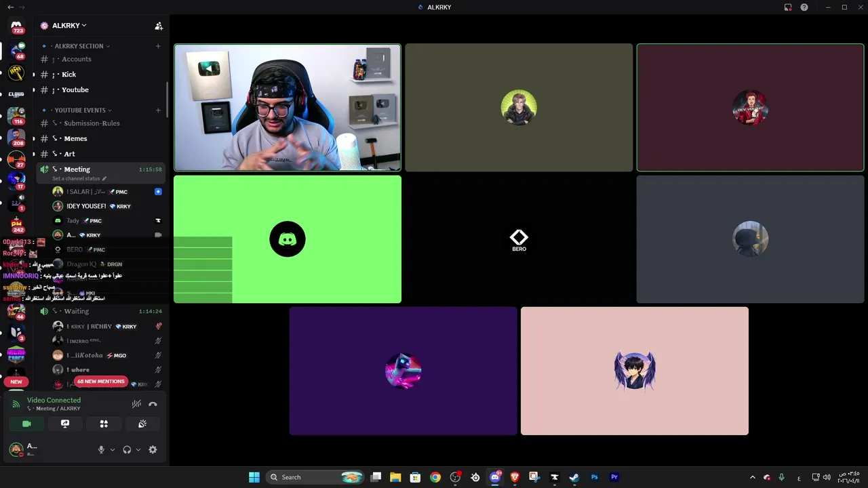Click Set a channel status
Image resolution: width=868 pixels, height=488 pixels.
(79, 179)
